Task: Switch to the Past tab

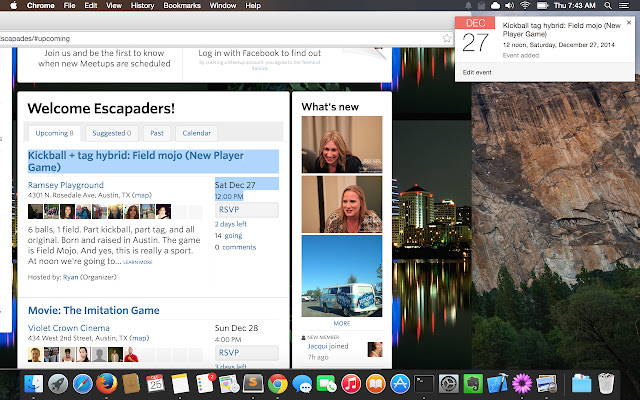Action: pyautogui.click(x=156, y=133)
